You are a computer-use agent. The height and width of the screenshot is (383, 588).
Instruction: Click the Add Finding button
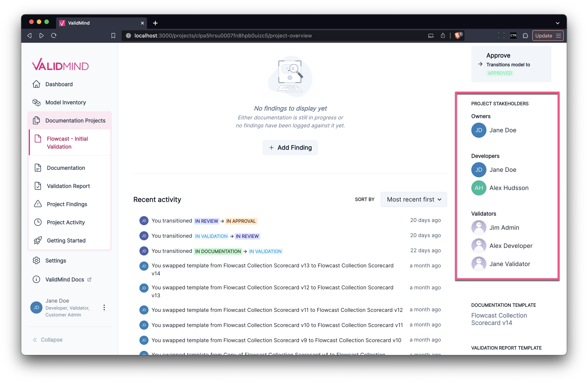(290, 148)
